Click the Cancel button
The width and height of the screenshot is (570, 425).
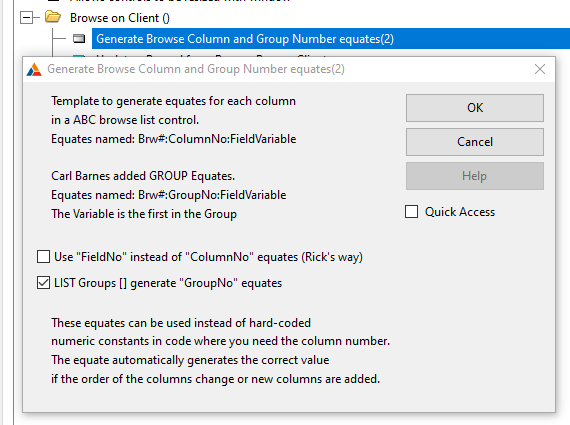(475, 142)
